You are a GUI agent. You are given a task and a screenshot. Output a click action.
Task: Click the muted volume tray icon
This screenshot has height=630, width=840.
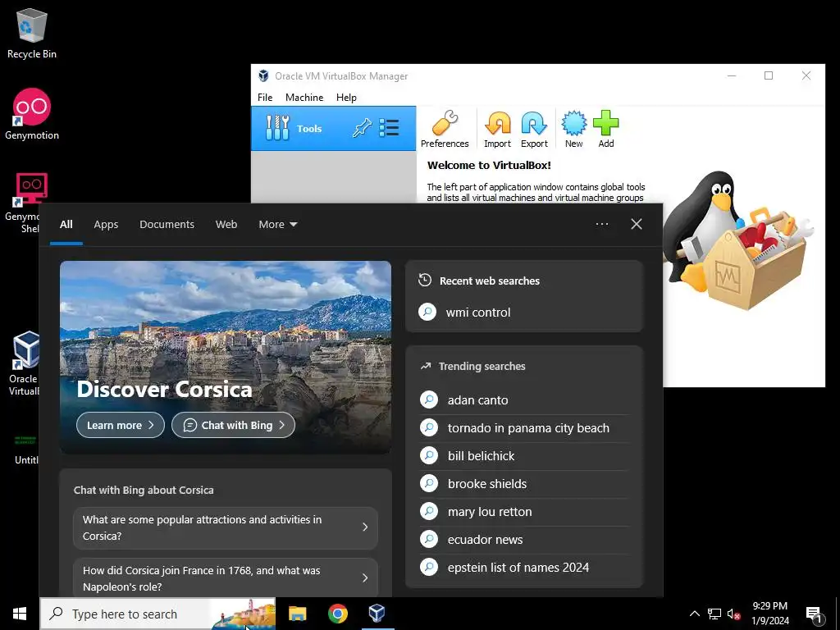733,614
